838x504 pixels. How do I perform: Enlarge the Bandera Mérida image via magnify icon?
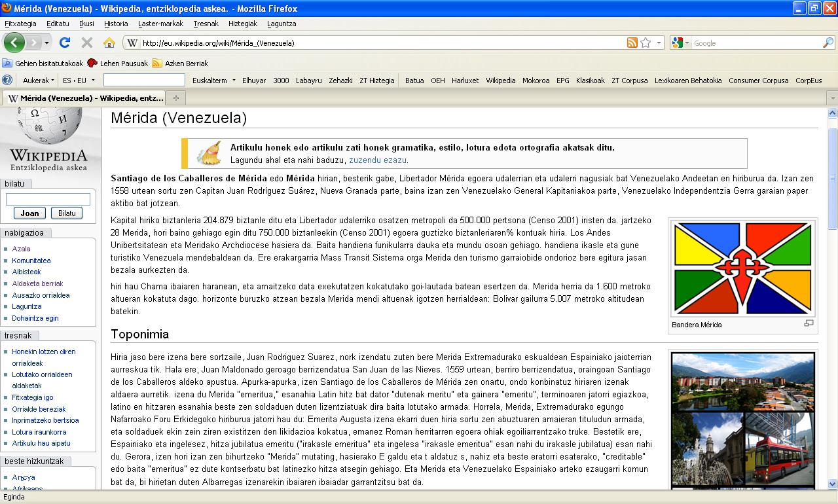pos(809,323)
